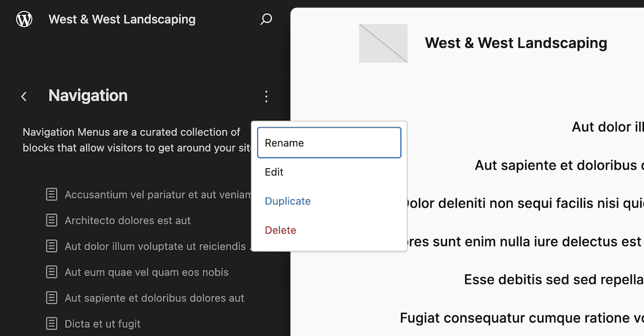Click the menu icon beside Aut eum quae vel

(x=52, y=272)
